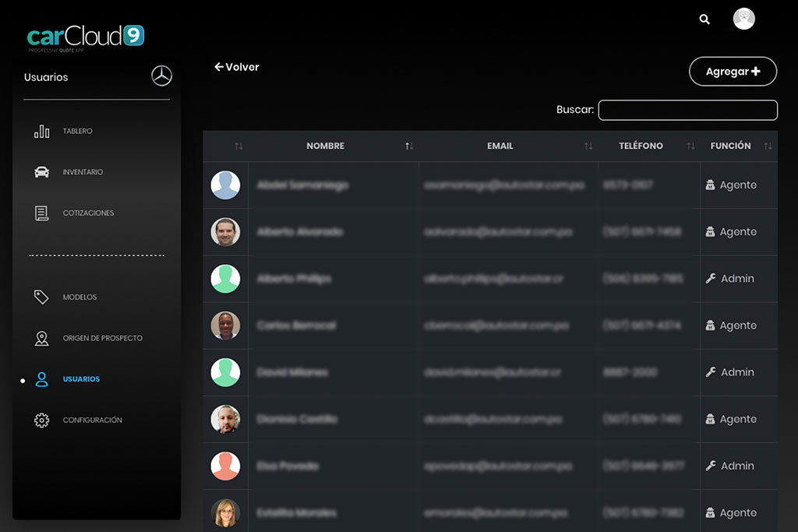Image resolution: width=798 pixels, height=532 pixels.
Task: Go back using the Volver link
Action: point(237,67)
